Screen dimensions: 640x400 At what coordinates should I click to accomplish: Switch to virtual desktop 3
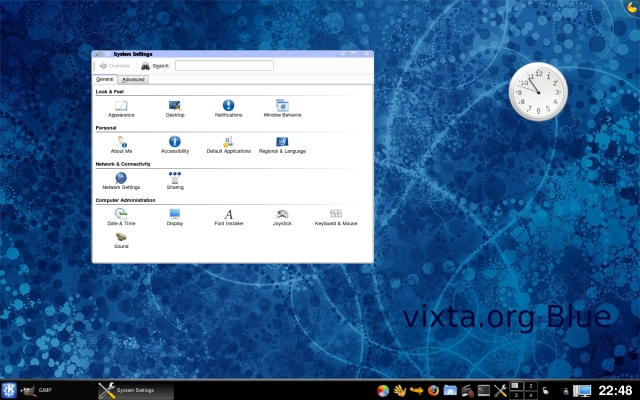click(516, 395)
